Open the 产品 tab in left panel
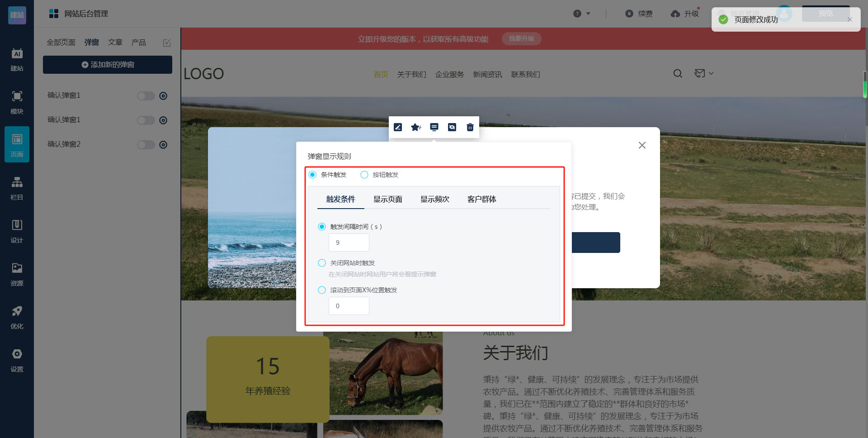868x438 pixels. (138, 42)
